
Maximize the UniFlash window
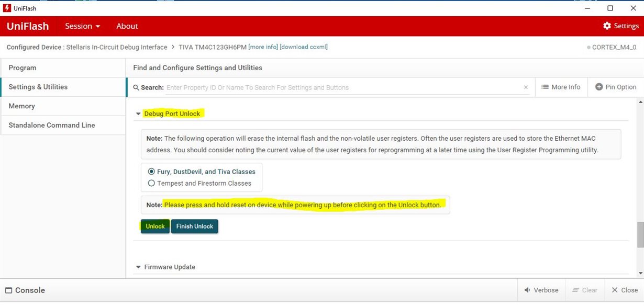610,8
